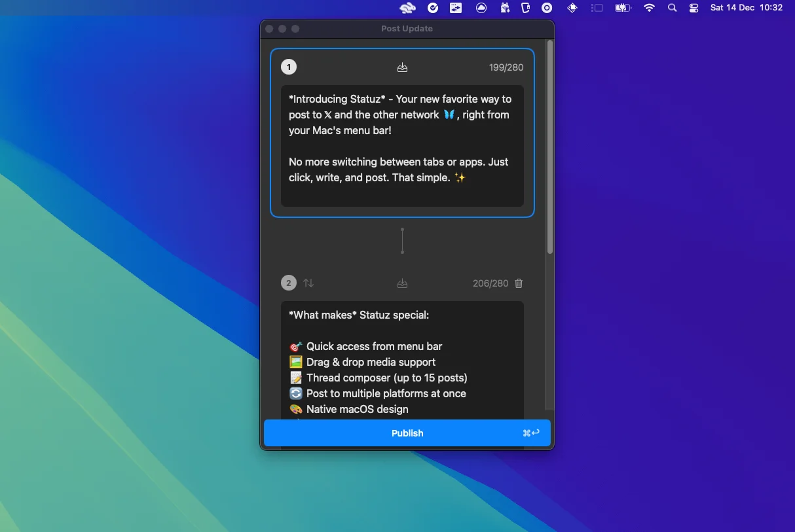
Task: Click the 199/280 character counter
Action: [x=506, y=67]
